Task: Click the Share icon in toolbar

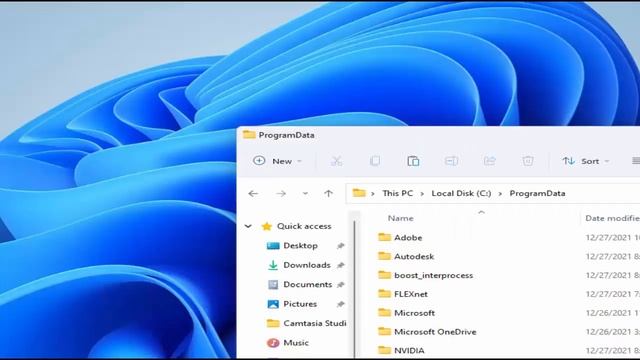Action: (489, 161)
